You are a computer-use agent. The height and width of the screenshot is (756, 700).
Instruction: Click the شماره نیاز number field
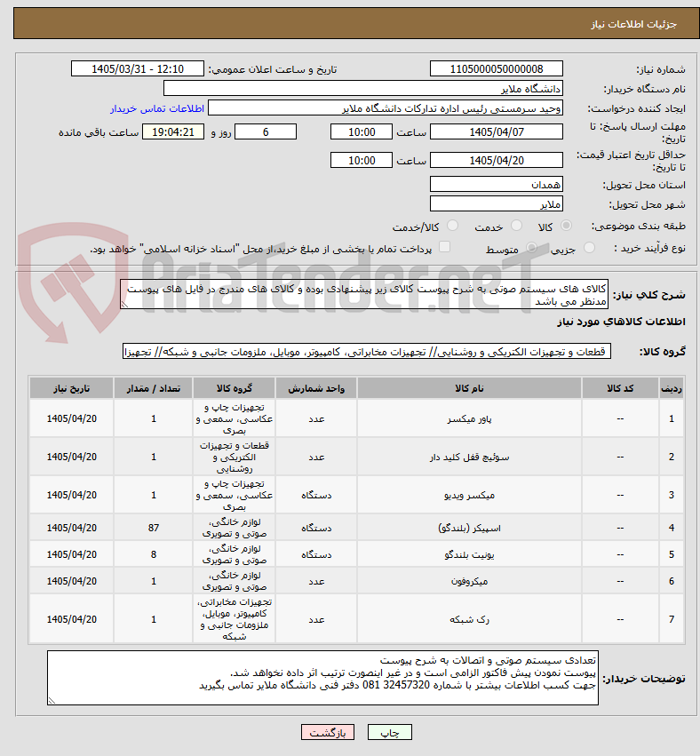tap(496, 69)
